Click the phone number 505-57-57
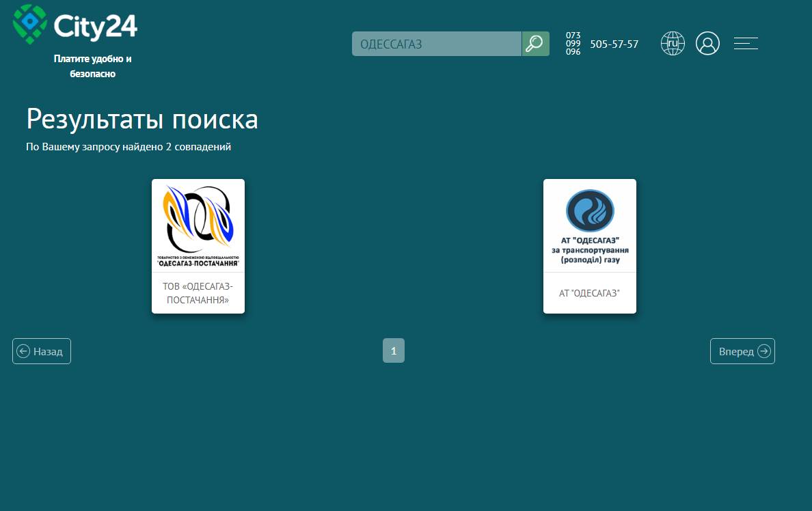Viewport: 812px width, 511px height. pos(614,44)
